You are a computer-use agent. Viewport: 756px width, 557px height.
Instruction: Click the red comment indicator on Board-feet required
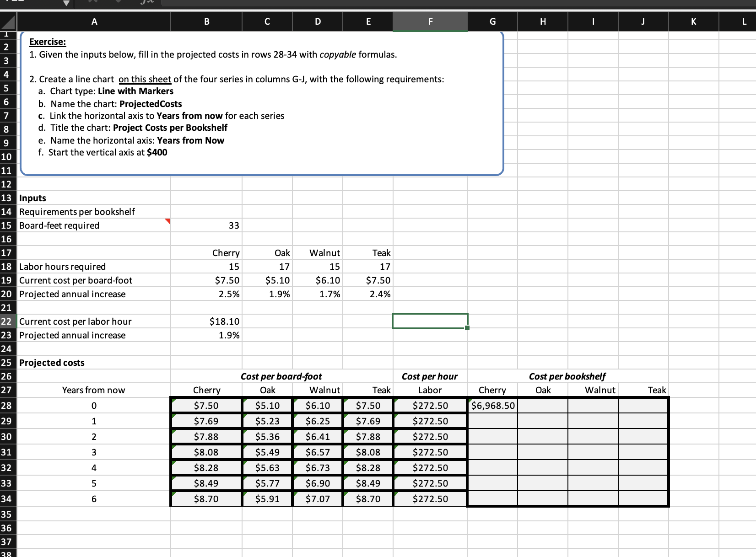(x=167, y=222)
